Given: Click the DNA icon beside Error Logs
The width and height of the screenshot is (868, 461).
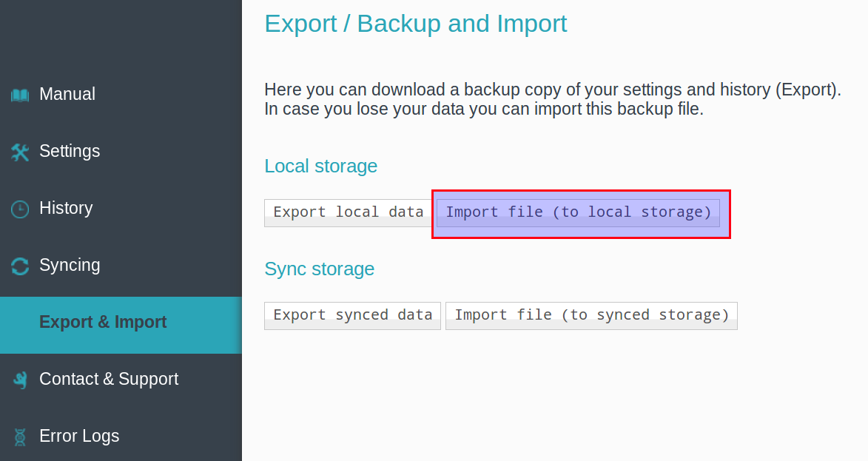Looking at the screenshot, I should pyautogui.click(x=20, y=437).
